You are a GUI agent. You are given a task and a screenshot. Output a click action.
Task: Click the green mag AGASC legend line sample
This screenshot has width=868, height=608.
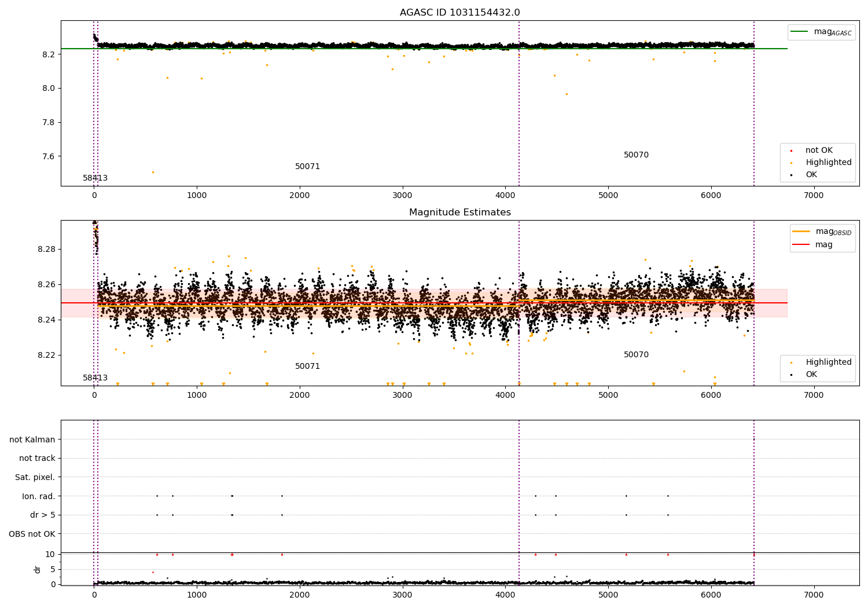[x=799, y=32]
